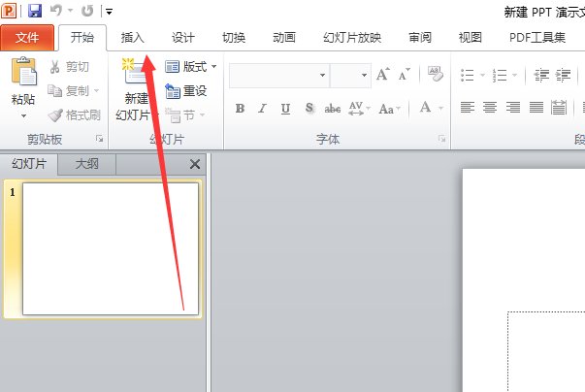Center align text
Image resolution: width=585 pixels, height=392 pixels.
click(x=490, y=108)
